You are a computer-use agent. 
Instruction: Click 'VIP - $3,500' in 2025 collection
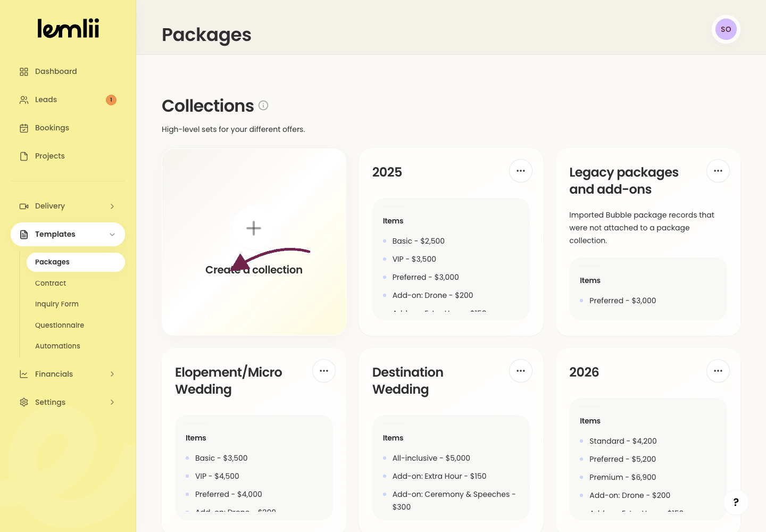click(x=414, y=259)
